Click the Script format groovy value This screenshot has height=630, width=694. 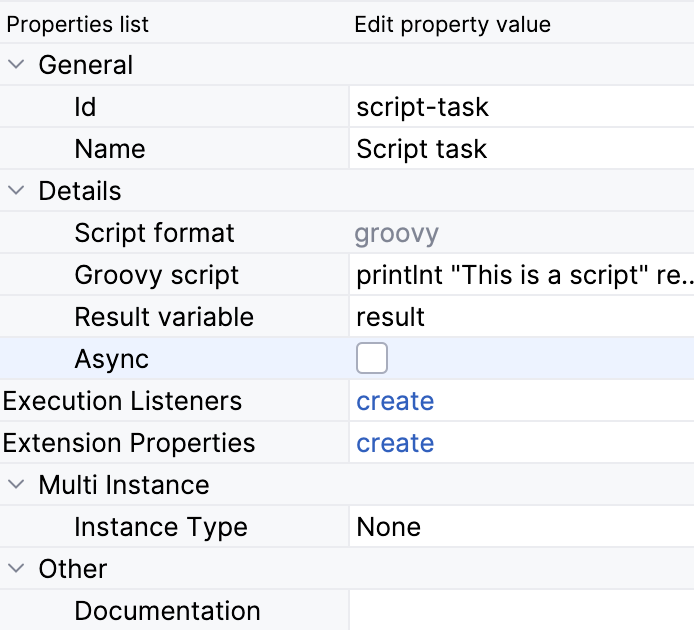[x=397, y=233]
